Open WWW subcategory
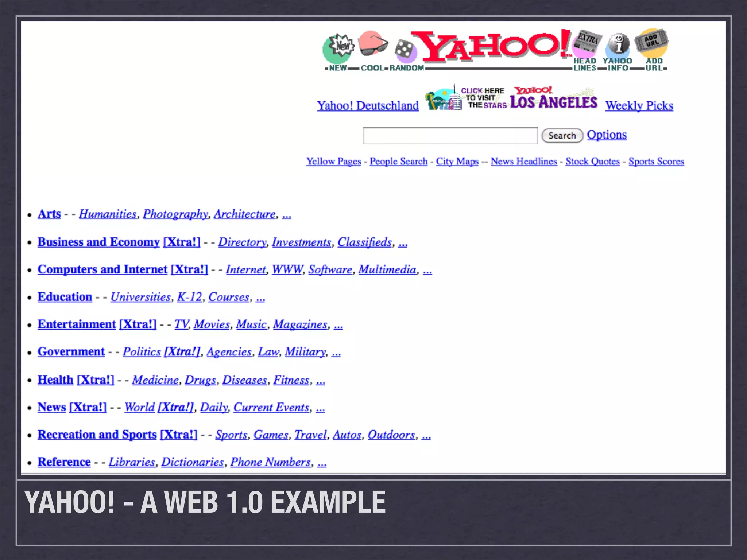 click(x=287, y=270)
